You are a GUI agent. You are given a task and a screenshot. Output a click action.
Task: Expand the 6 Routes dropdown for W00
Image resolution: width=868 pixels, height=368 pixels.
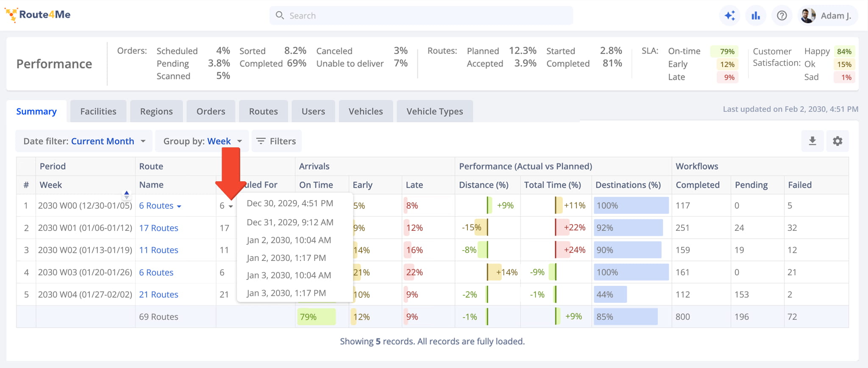(160, 206)
